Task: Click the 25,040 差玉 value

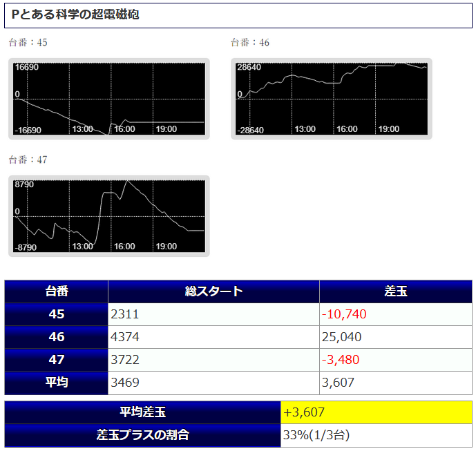Action: (341, 337)
